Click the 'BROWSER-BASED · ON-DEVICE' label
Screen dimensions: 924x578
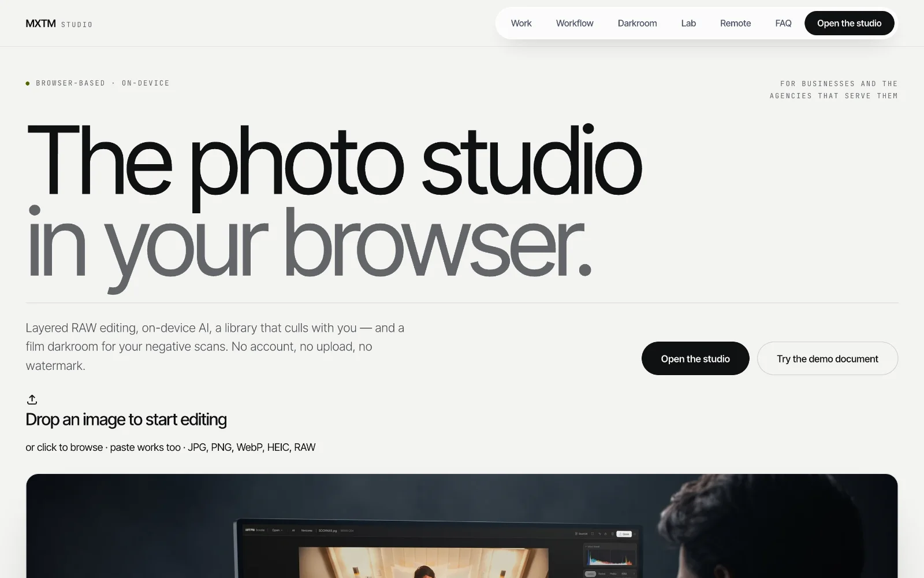point(98,83)
